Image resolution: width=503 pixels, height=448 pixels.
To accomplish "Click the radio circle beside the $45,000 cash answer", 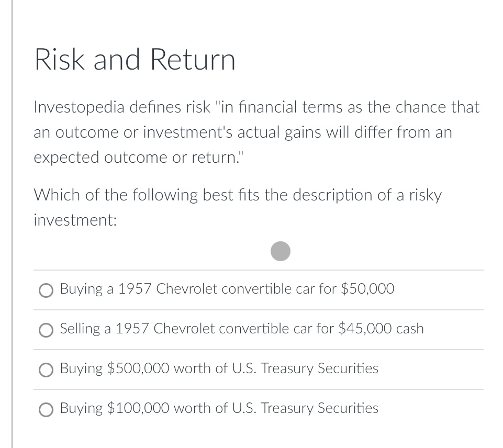I will click(x=46, y=330).
